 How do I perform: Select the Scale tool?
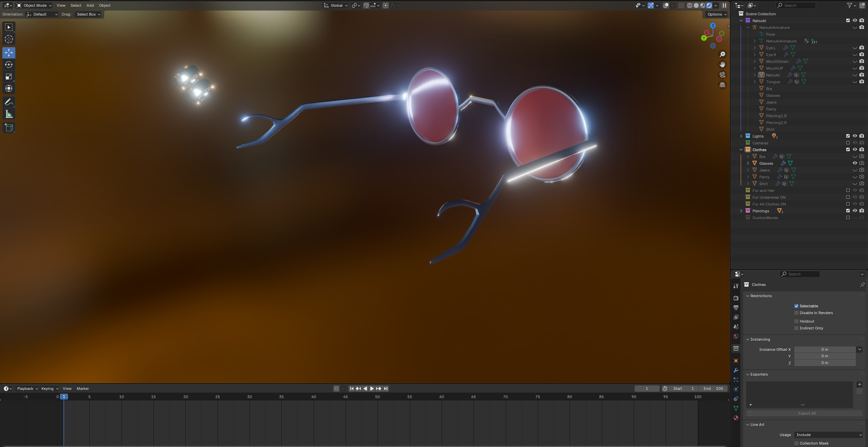click(9, 76)
